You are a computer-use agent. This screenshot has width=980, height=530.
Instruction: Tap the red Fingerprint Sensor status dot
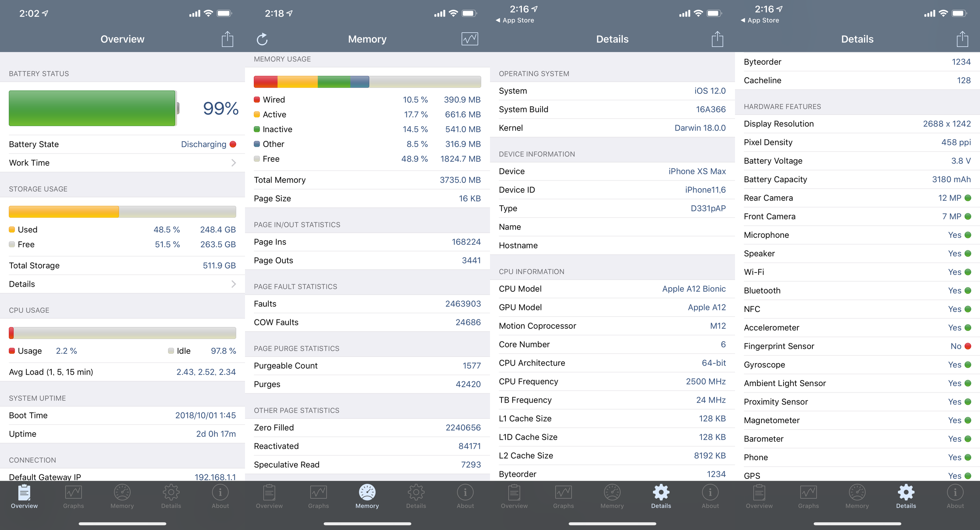968,346
